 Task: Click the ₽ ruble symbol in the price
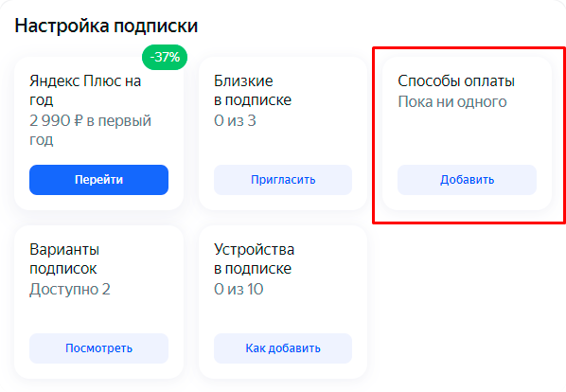click(x=79, y=120)
